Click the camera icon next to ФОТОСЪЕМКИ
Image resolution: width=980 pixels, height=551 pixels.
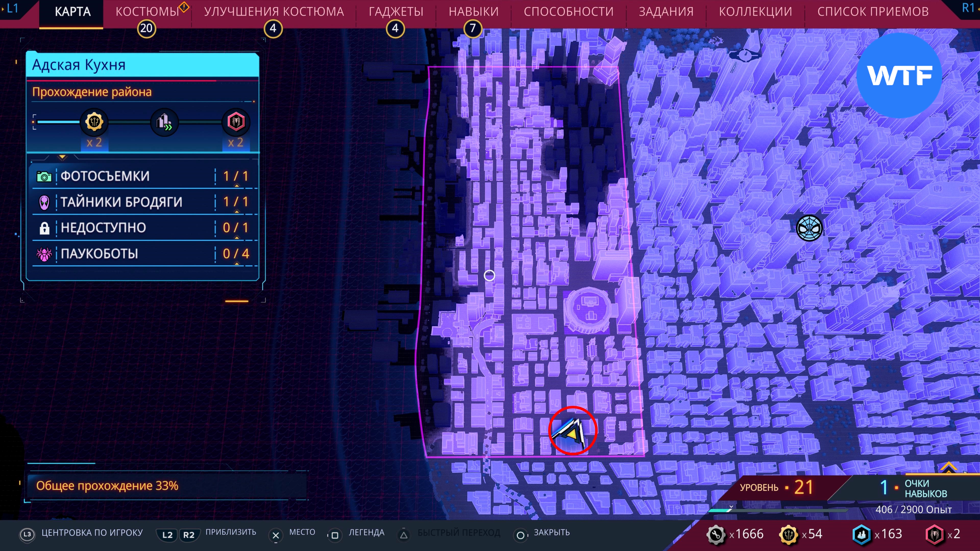tap(44, 177)
